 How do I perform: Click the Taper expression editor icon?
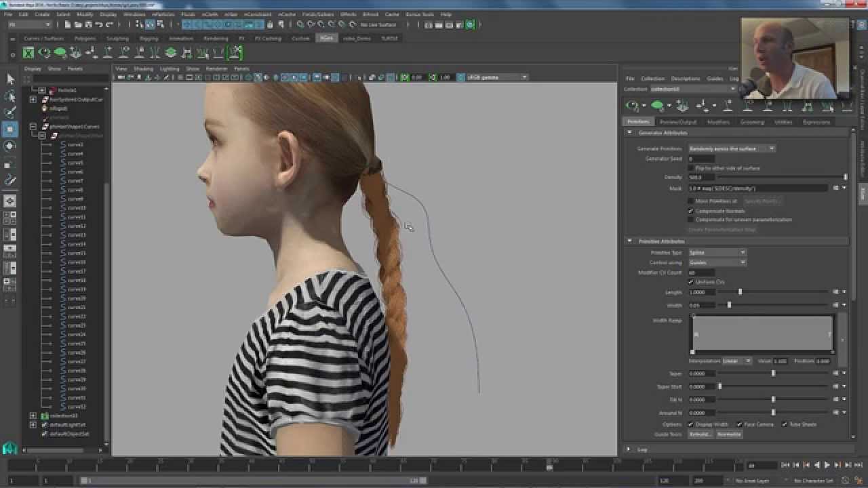(836, 373)
